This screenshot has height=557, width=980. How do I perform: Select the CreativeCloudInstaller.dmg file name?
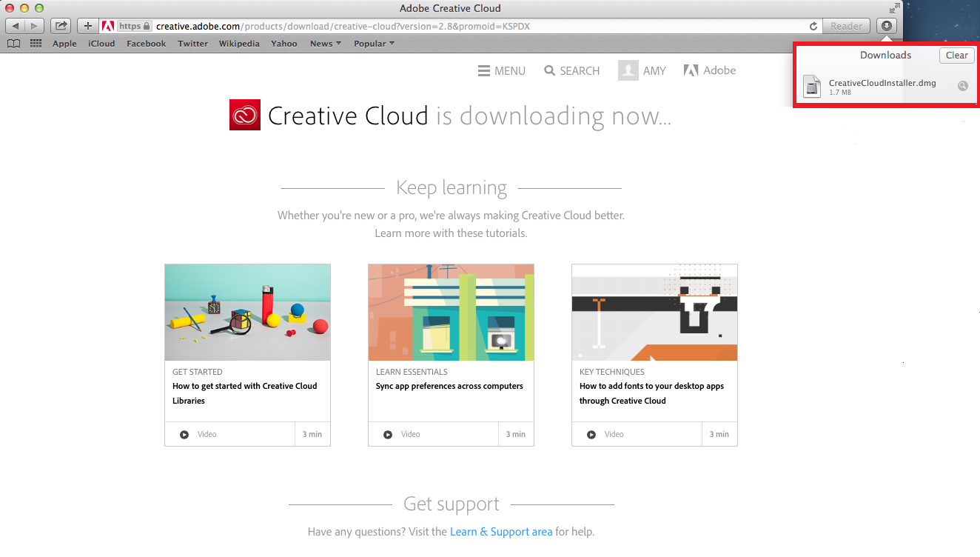click(882, 83)
